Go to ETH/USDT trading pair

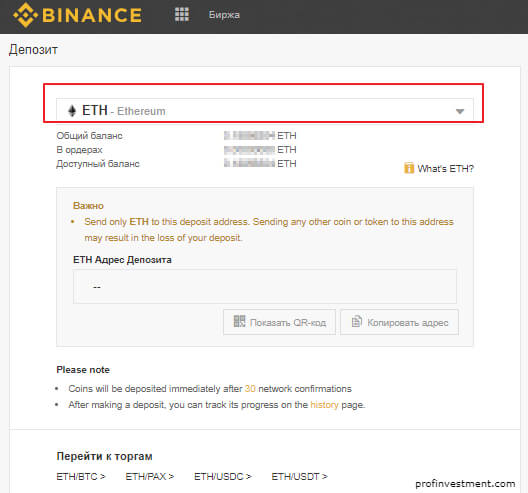(299, 476)
